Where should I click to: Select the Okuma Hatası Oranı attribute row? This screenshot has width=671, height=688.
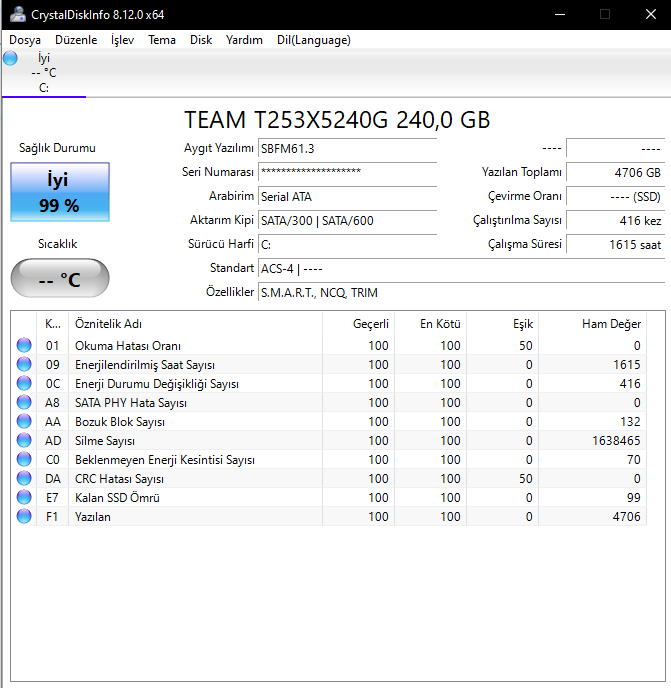click(x=329, y=345)
